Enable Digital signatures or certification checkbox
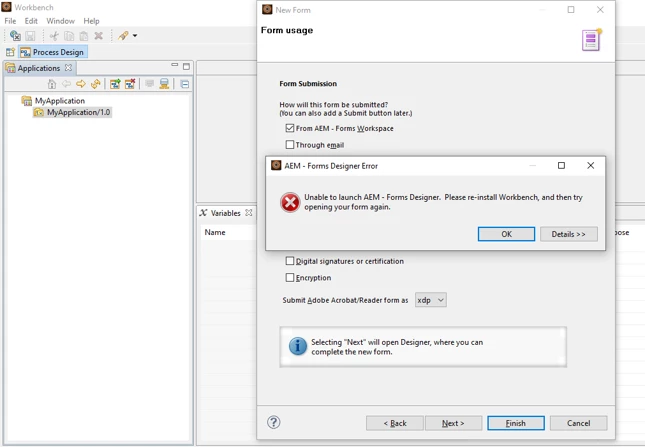Viewport: 645px width, 447px height. [x=290, y=261]
